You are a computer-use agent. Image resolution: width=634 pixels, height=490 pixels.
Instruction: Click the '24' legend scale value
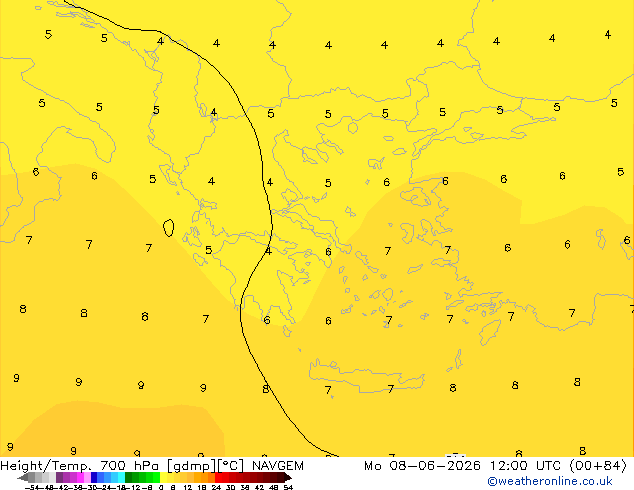[216, 487]
